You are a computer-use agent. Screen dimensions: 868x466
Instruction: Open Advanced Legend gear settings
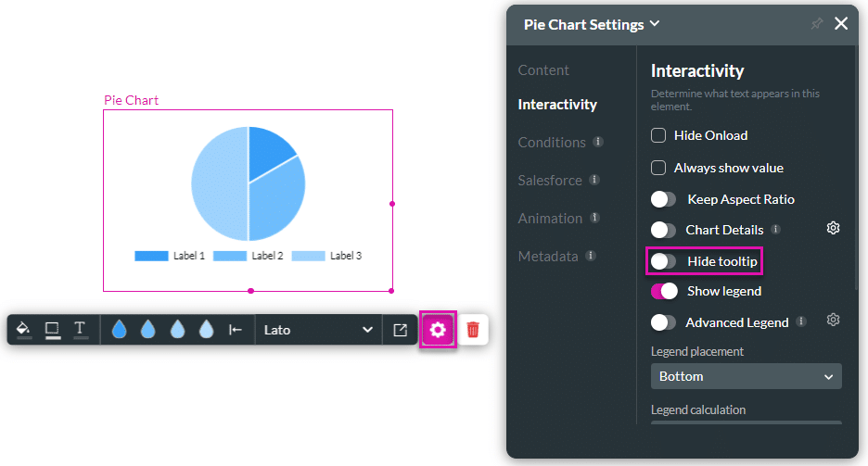click(x=833, y=321)
